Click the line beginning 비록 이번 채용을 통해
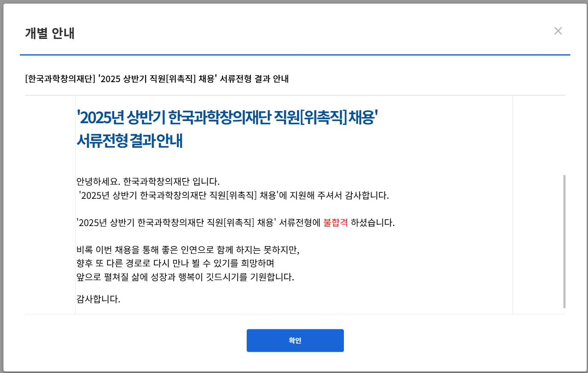Image resolution: width=588 pixels, height=373 pixels. click(x=188, y=250)
